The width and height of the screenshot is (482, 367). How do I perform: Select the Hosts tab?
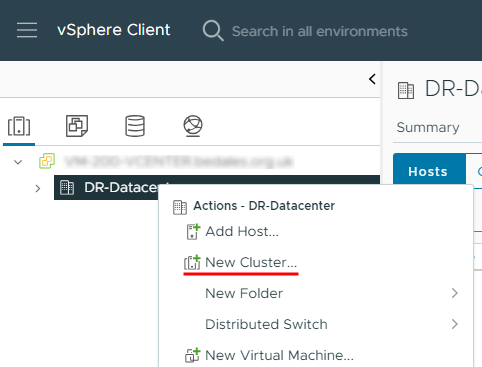[x=428, y=170]
